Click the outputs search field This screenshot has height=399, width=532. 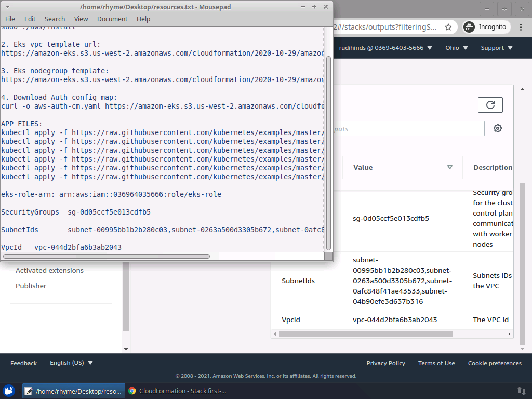[409, 129]
